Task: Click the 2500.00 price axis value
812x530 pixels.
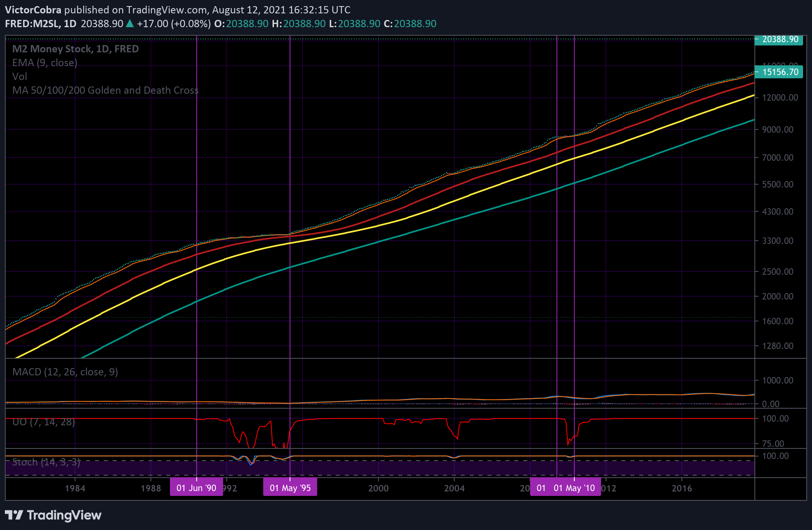Action: pos(778,271)
